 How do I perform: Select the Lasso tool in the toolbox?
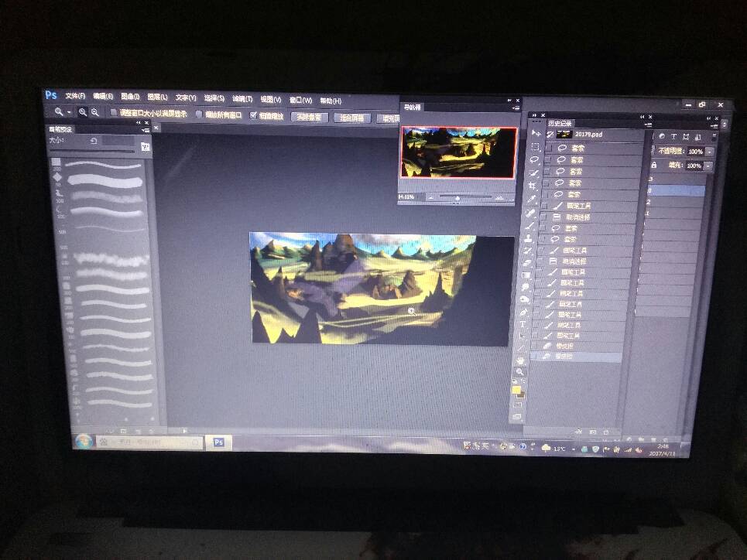pos(534,159)
